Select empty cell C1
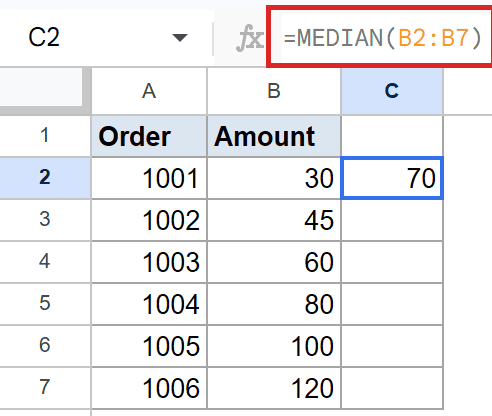This screenshot has height=416, width=492. pos(392,136)
